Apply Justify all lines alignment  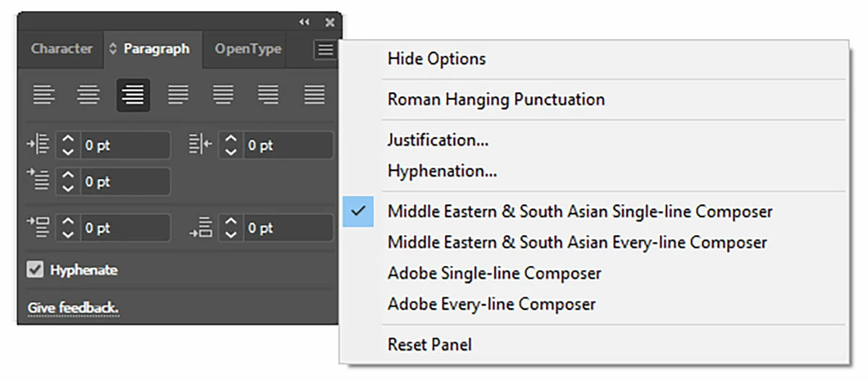tap(314, 95)
